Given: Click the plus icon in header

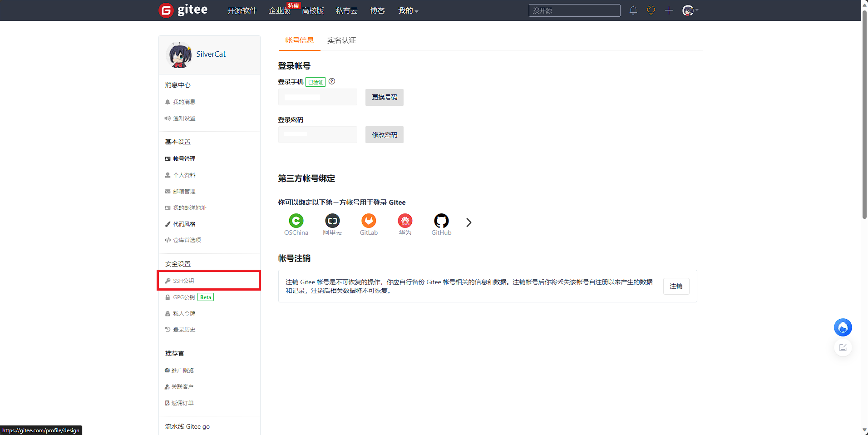Looking at the screenshot, I should click(669, 10).
